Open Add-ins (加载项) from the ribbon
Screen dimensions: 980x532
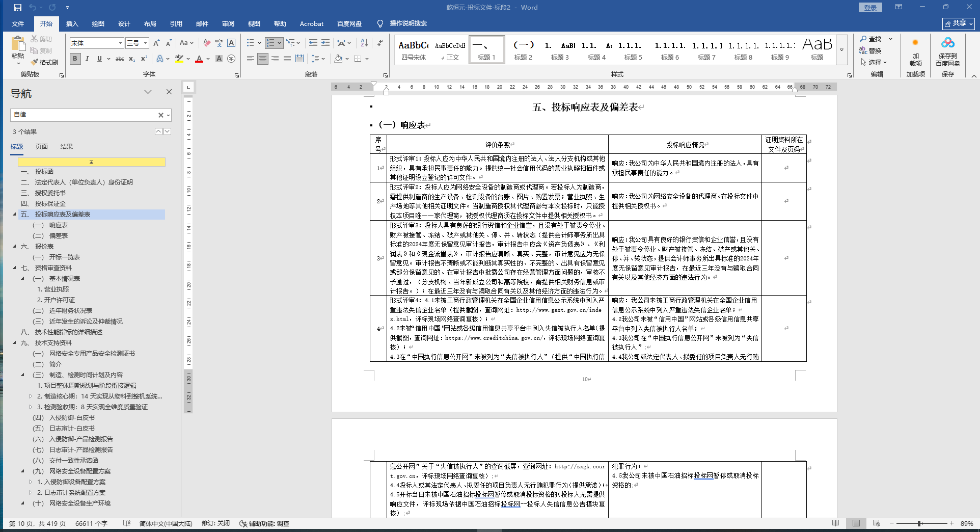915,51
